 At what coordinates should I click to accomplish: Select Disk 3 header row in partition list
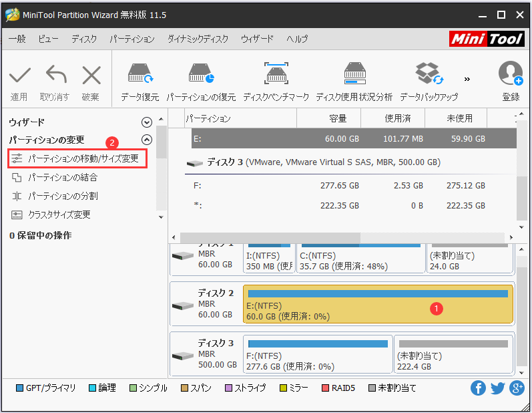(350, 162)
